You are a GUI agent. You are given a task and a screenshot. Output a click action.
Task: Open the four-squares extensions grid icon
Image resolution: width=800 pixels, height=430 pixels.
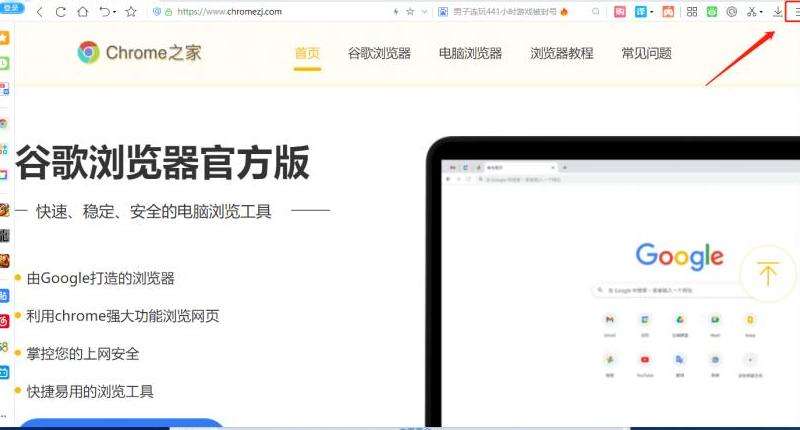tap(692, 12)
